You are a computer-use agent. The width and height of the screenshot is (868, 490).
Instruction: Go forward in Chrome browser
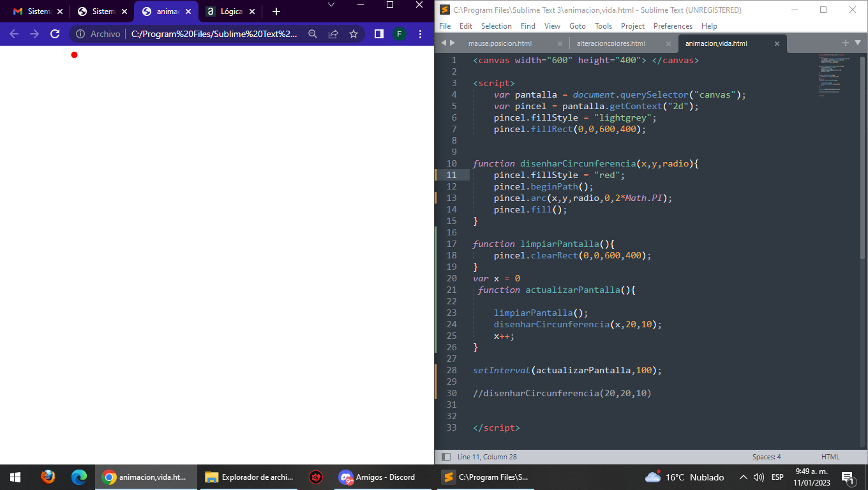pos(34,34)
